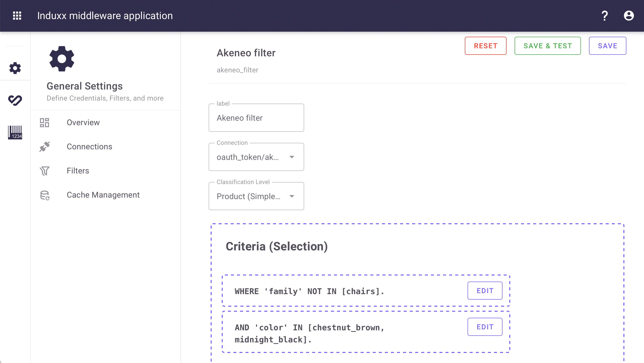Open the Connection dropdown
This screenshot has width=644, height=363.
(256, 157)
